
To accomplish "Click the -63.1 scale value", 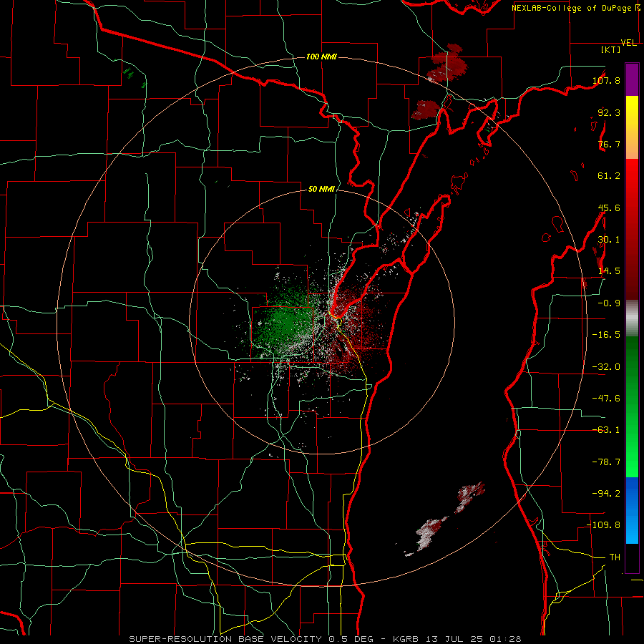I will tap(607, 430).
